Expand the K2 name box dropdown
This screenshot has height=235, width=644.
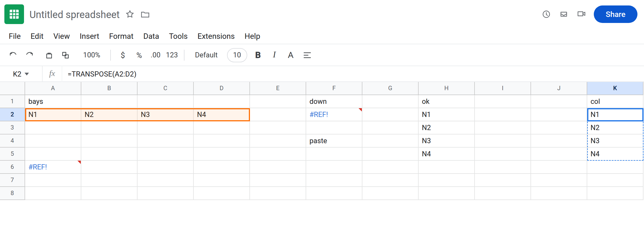(27, 74)
